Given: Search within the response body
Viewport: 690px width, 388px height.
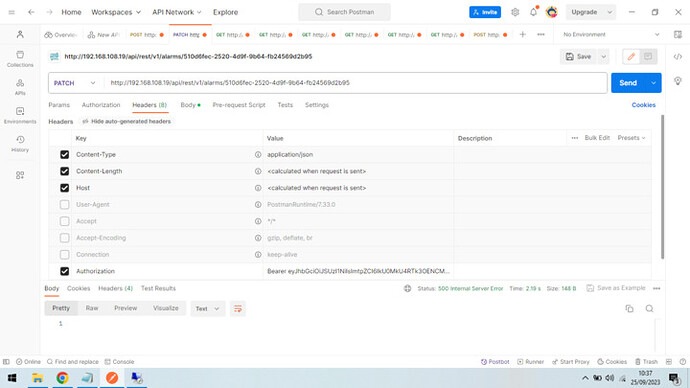Looking at the screenshot, I should pos(650,308).
